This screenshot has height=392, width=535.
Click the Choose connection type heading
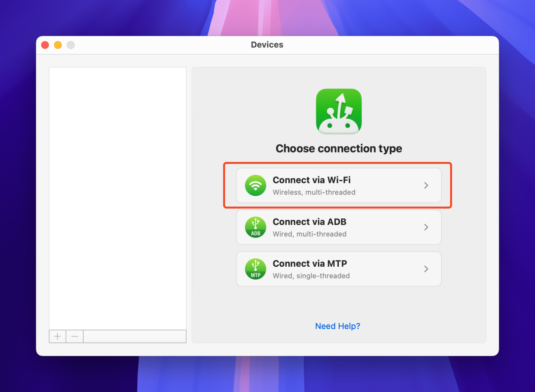(338, 148)
